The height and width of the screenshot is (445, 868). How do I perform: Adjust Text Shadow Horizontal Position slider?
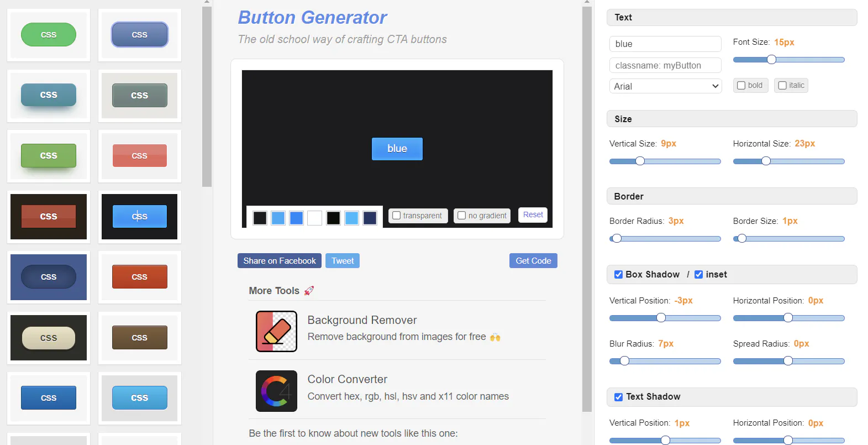tap(789, 441)
